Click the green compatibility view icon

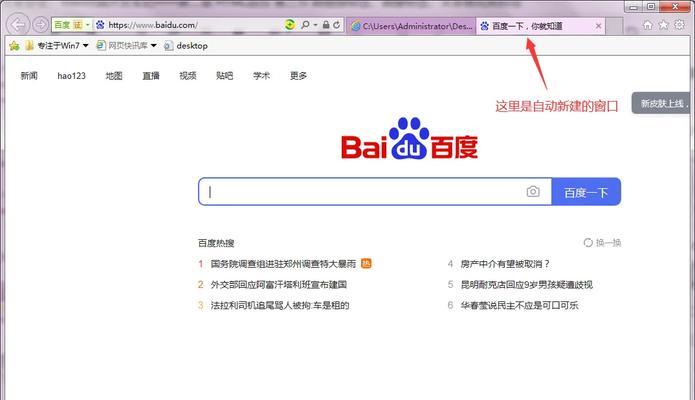click(x=290, y=25)
